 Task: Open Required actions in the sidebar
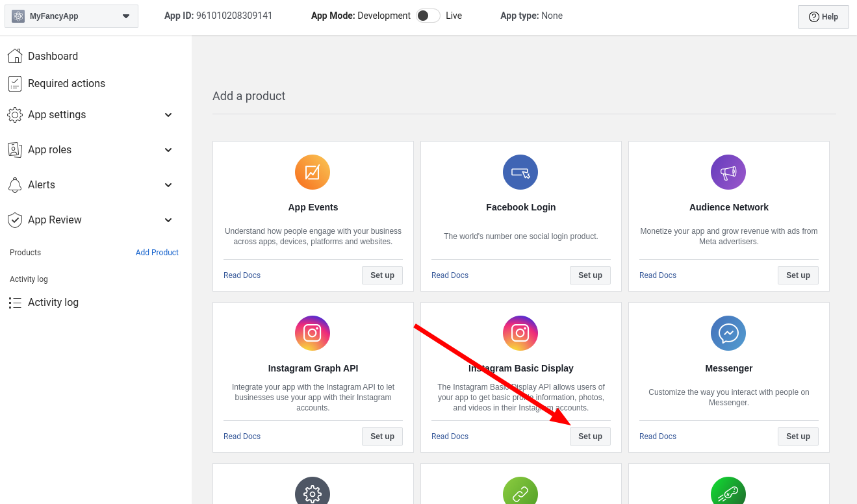[66, 84]
